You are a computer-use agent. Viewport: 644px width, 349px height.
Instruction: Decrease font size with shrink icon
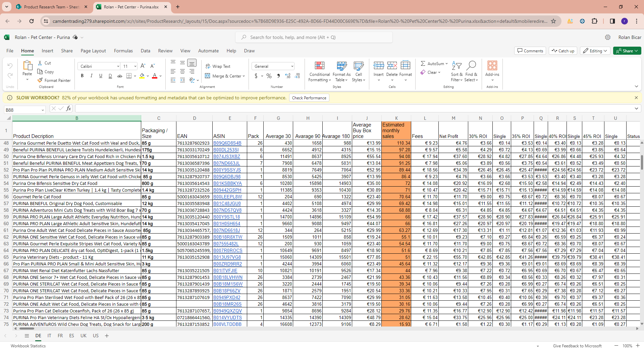click(153, 66)
